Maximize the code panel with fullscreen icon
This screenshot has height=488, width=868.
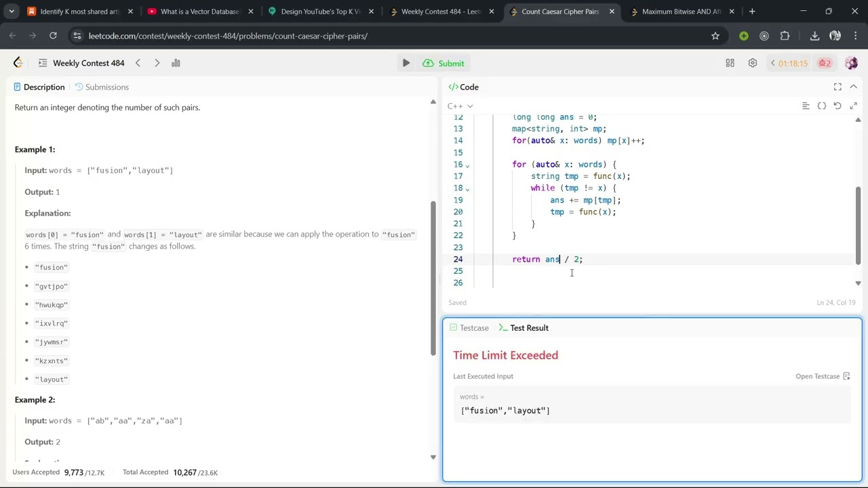tap(837, 87)
